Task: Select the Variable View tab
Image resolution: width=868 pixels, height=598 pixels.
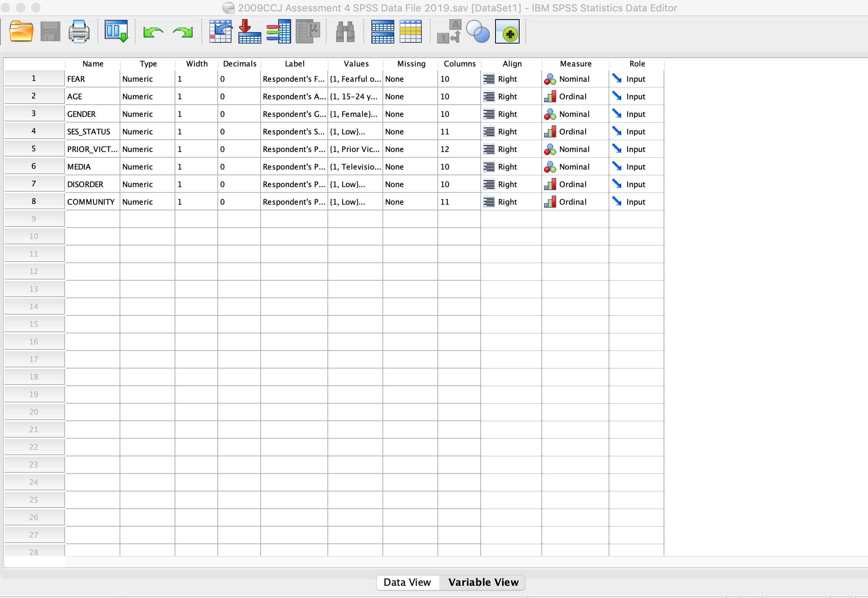Action: (x=483, y=582)
